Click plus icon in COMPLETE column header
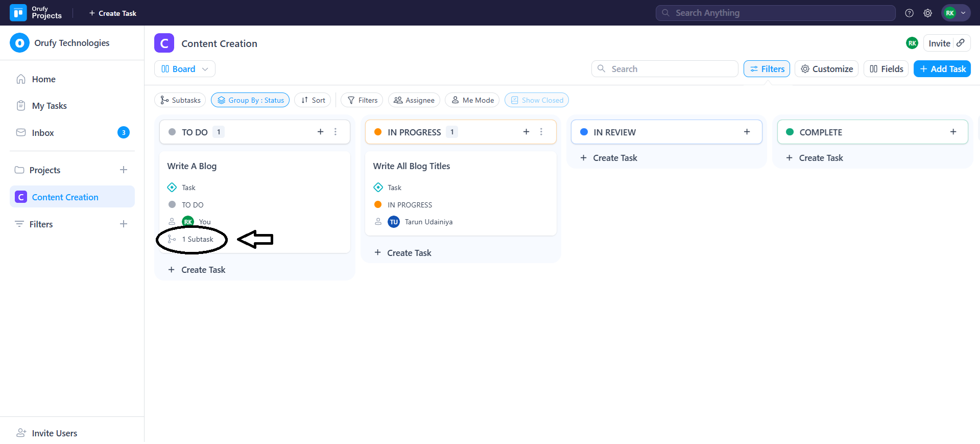Screen dimensions: 980x444 [953, 132]
